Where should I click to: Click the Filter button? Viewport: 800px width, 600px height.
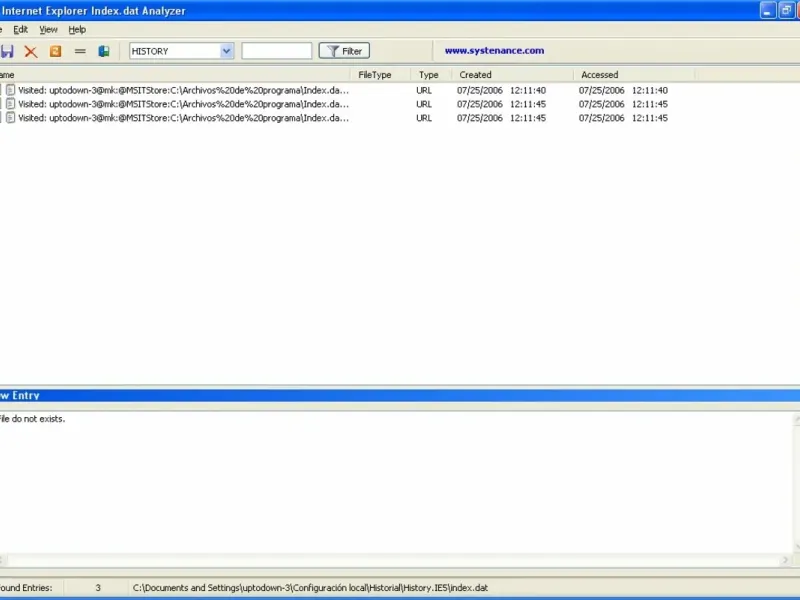point(344,51)
